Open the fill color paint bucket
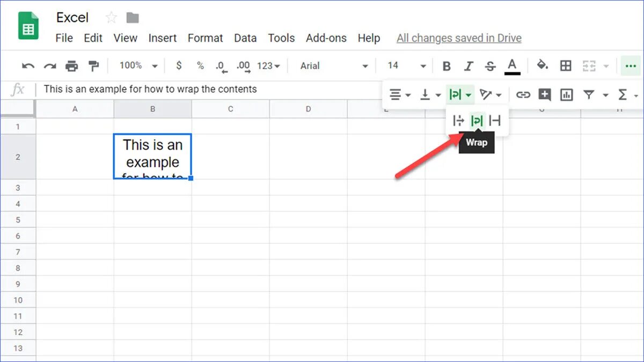 pos(543,65)
